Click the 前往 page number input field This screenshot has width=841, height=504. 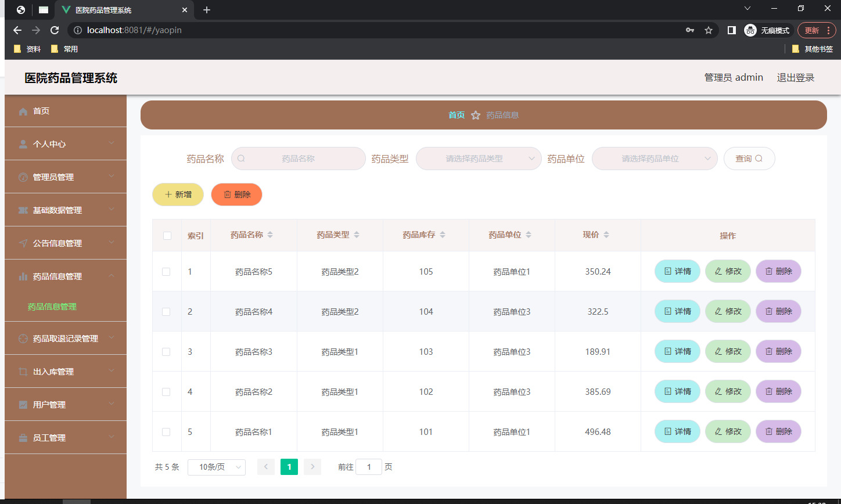pos(369,467)
